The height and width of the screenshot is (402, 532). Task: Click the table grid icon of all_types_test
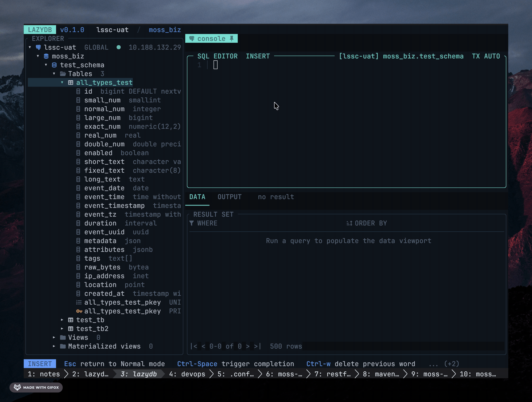pyautogui.click(x=71, y=82)
